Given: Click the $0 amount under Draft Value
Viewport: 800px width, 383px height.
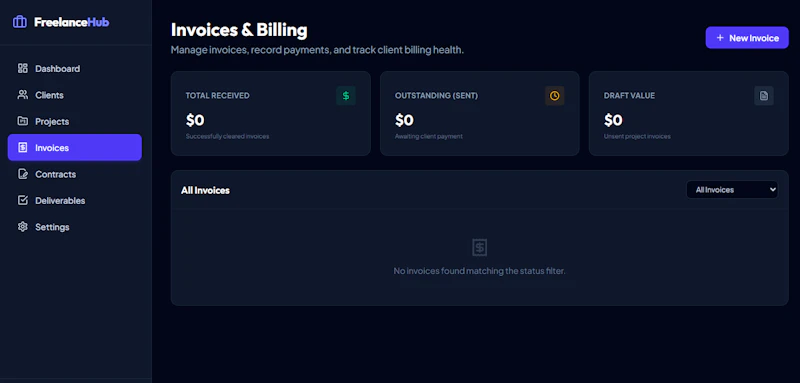Looking at the screenshot, I should pos(613,120).
